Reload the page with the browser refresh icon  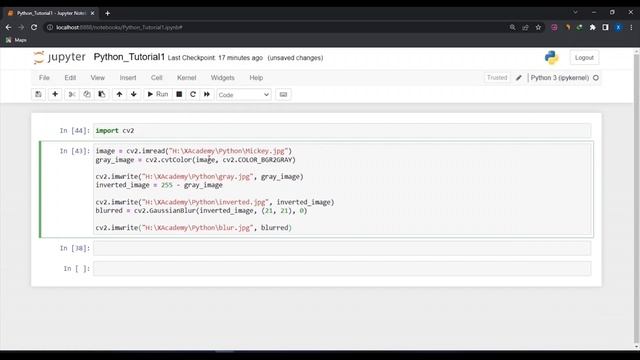pos(34,27)
